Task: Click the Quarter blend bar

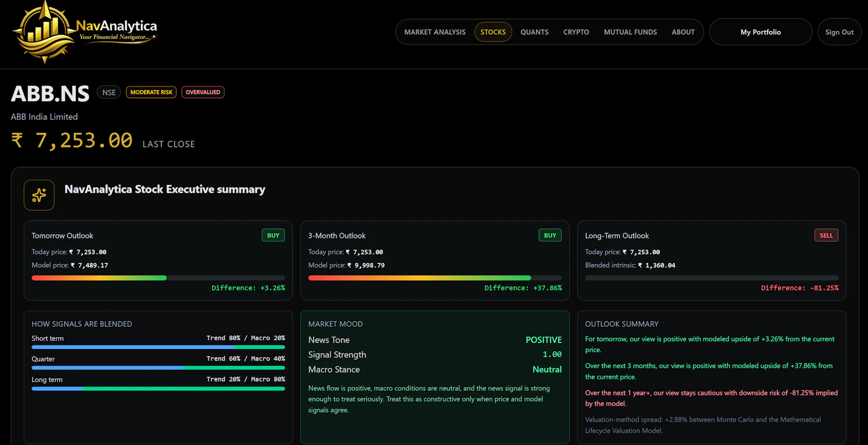Action: 158,367
